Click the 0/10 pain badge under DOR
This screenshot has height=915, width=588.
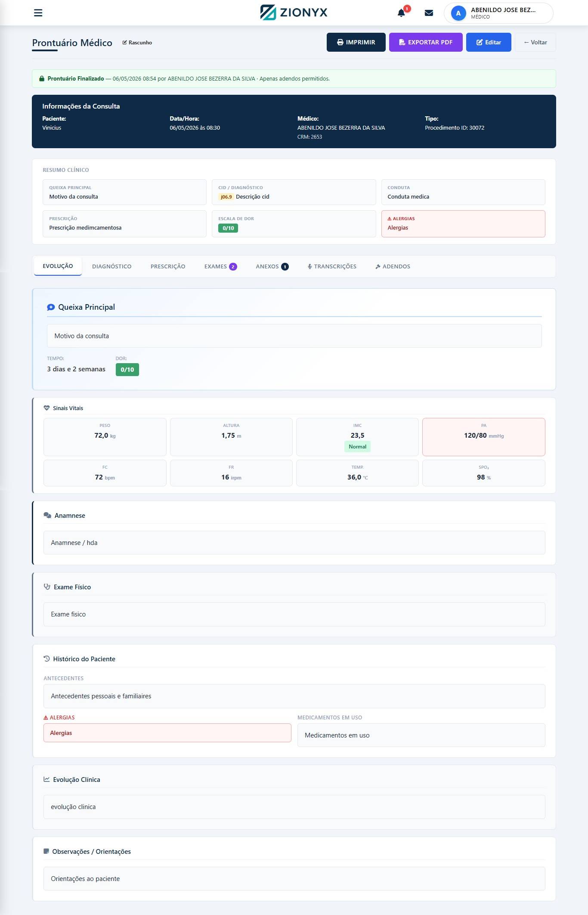(127, 370)
